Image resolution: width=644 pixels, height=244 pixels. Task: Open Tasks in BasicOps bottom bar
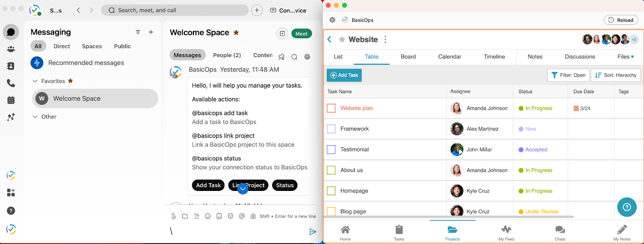(x=399, y=233)
